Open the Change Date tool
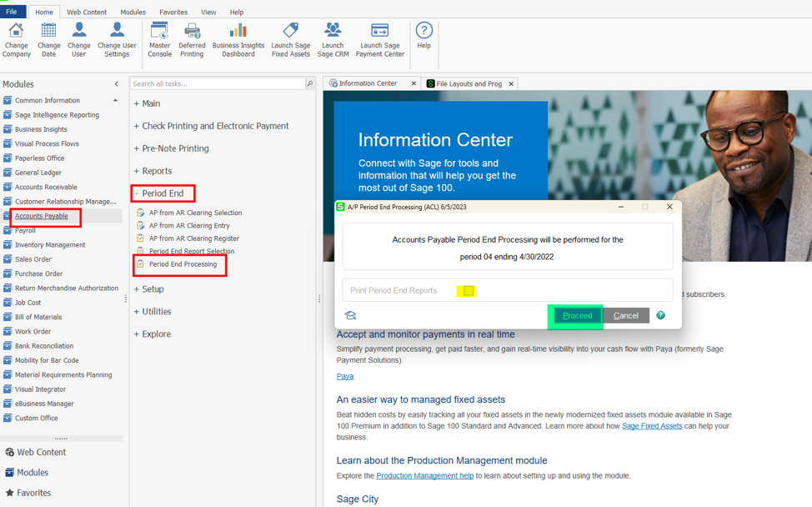Screen dimensions: 812x507 coord(48,40)
